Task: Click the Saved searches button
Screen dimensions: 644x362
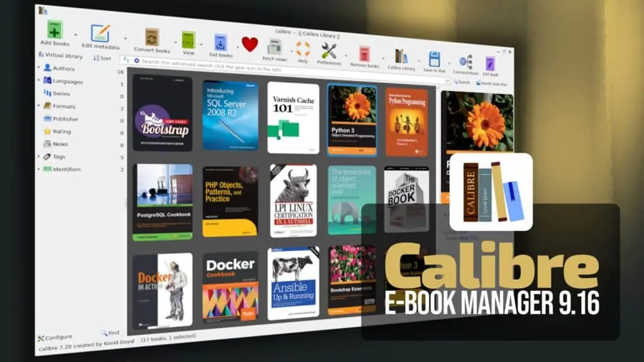Action: tap(491, 84)
